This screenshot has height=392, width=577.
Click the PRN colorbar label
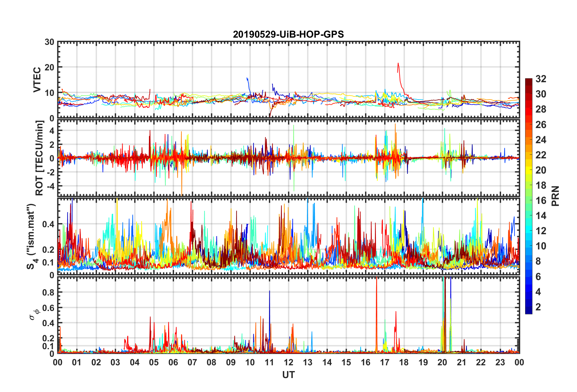pos(555,196)
